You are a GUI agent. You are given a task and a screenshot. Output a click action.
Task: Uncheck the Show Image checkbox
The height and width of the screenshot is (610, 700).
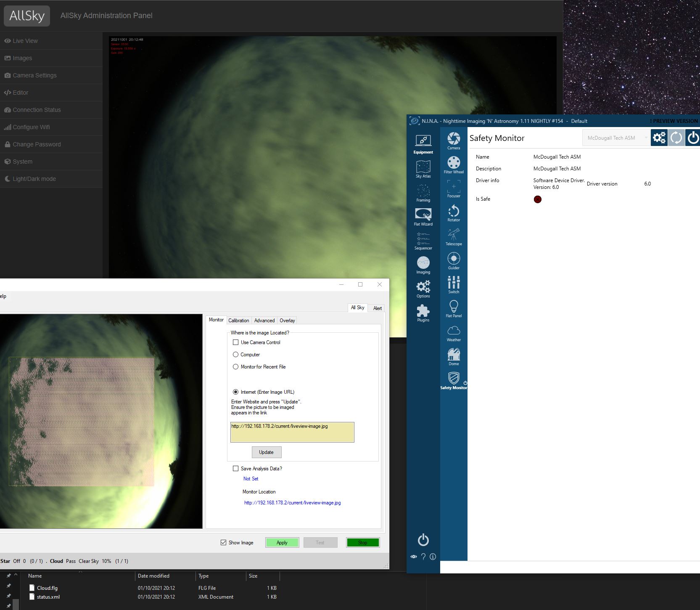pos(223,543)
